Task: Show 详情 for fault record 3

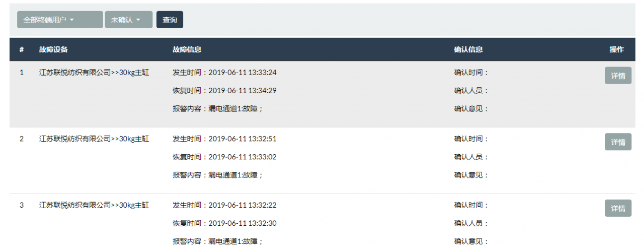Action: click(x=618, y=208)
